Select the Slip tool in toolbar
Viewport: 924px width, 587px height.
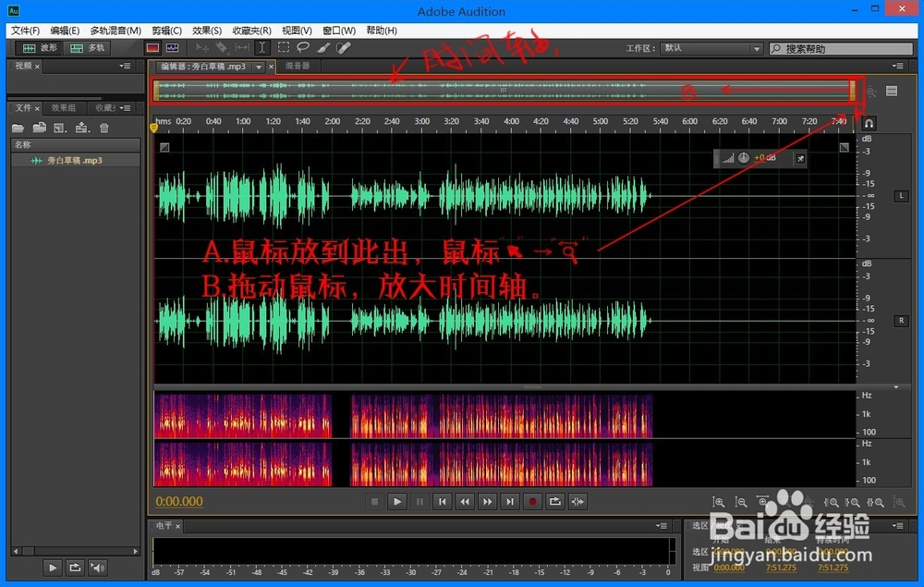(x=242, y=48)
